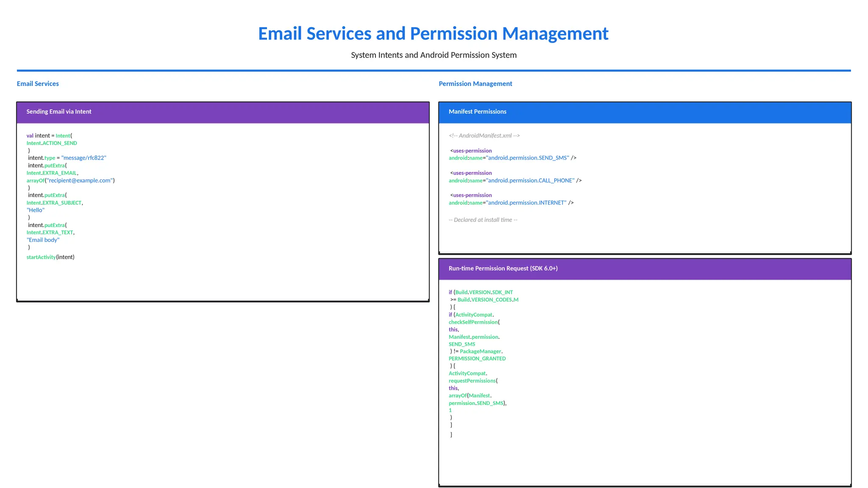The width and height of the screenshot is (868, 488).
Task: Click the 'Sending Email via Intent' card header
Action: pos(223,112)
